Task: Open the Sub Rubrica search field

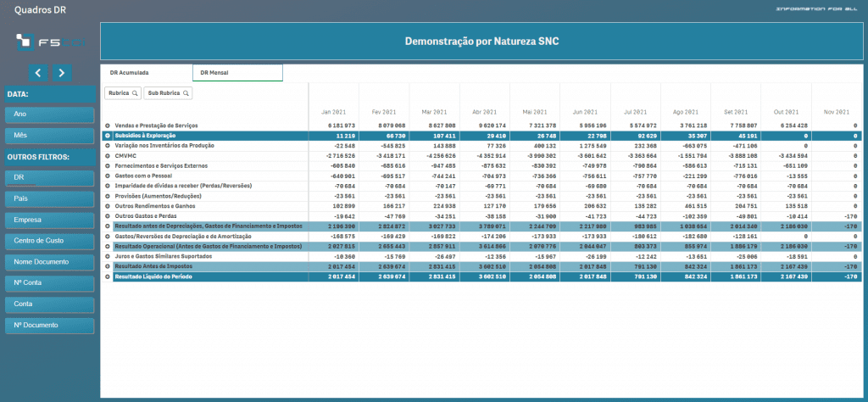Action: 168,93
